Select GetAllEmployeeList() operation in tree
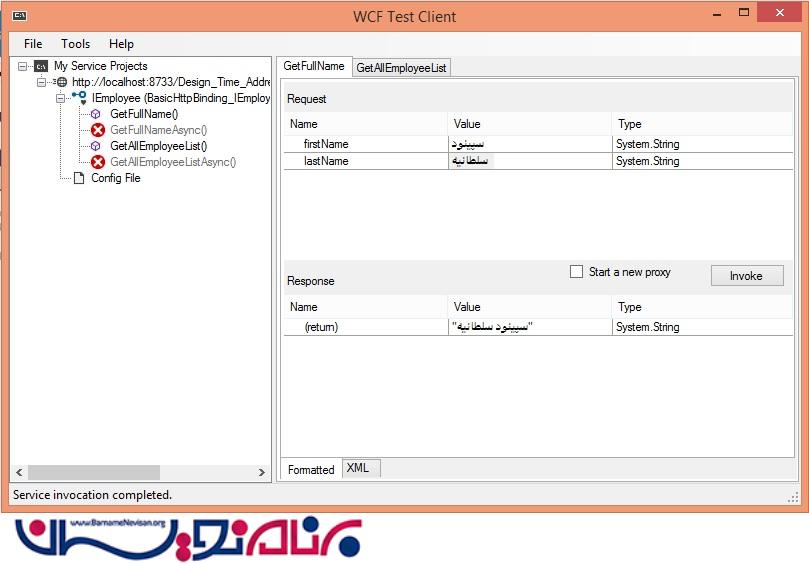The image size is (809, 563). (x=158, y=146)
